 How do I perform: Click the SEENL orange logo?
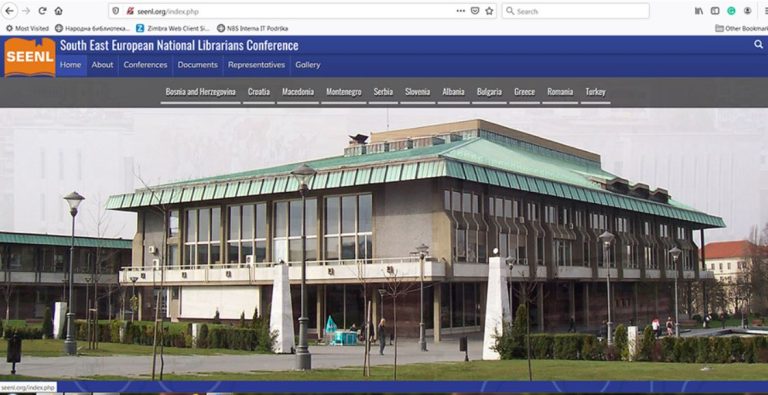coord(30,57)
